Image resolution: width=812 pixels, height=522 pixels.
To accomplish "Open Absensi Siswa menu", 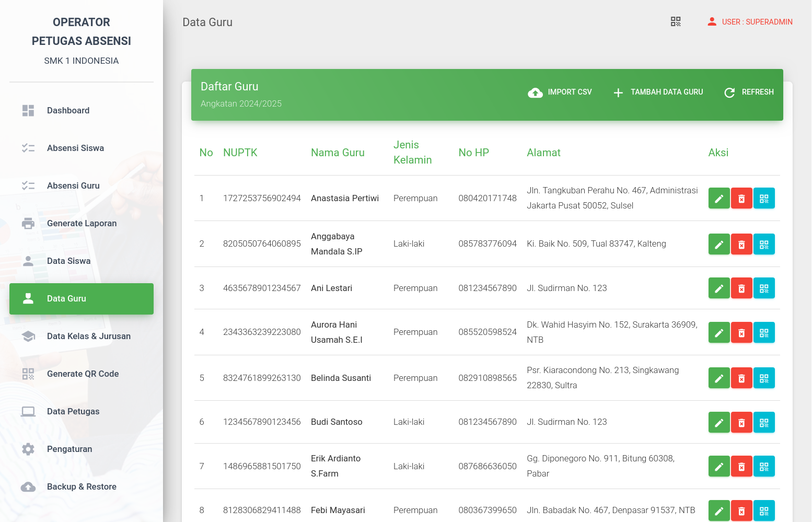I will point(82,148).
